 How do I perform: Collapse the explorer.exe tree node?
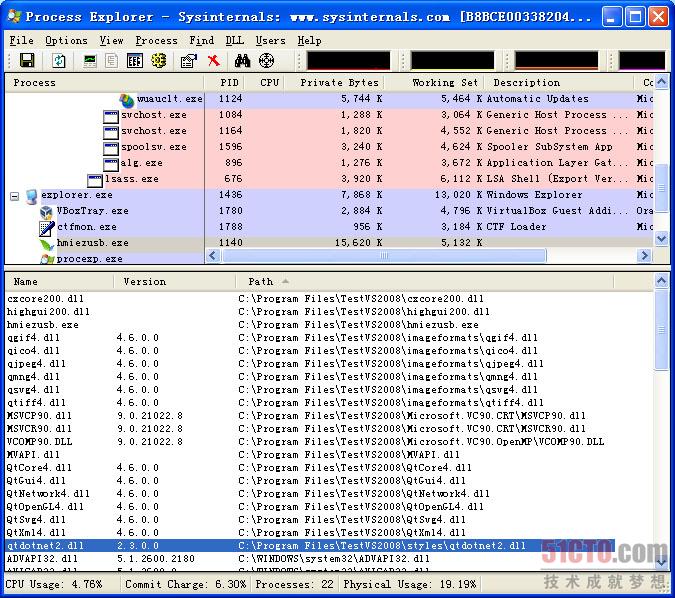tap(14, 196)
